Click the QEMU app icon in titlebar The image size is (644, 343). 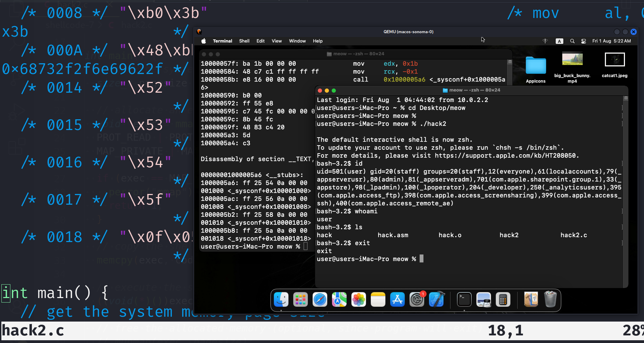pyautogui.click(x=199, y=31)
